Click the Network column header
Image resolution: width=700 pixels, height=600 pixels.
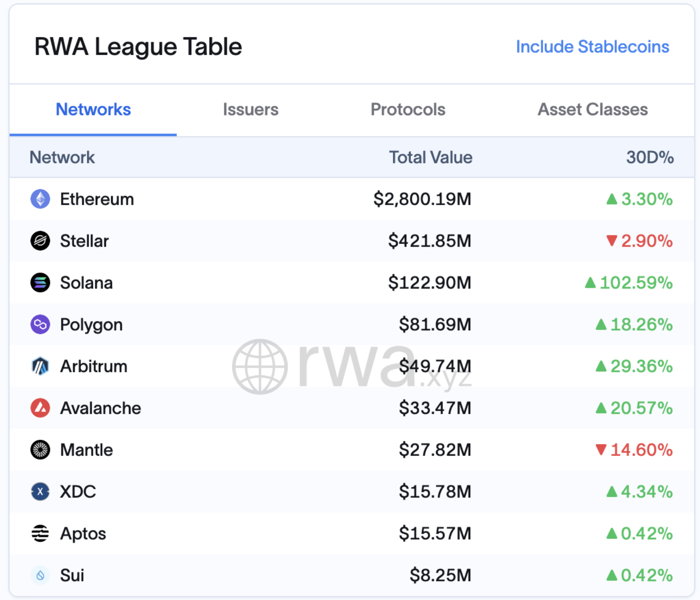62,158
